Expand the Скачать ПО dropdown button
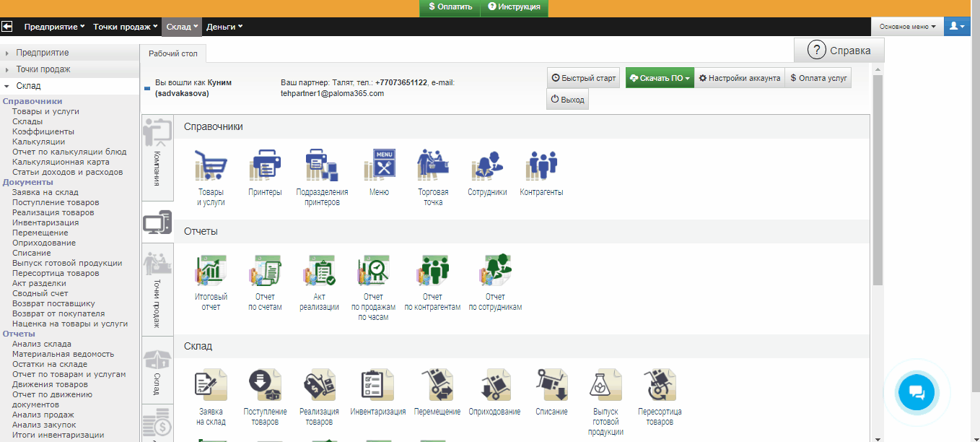980x442 pixels. tap(660, 78)
